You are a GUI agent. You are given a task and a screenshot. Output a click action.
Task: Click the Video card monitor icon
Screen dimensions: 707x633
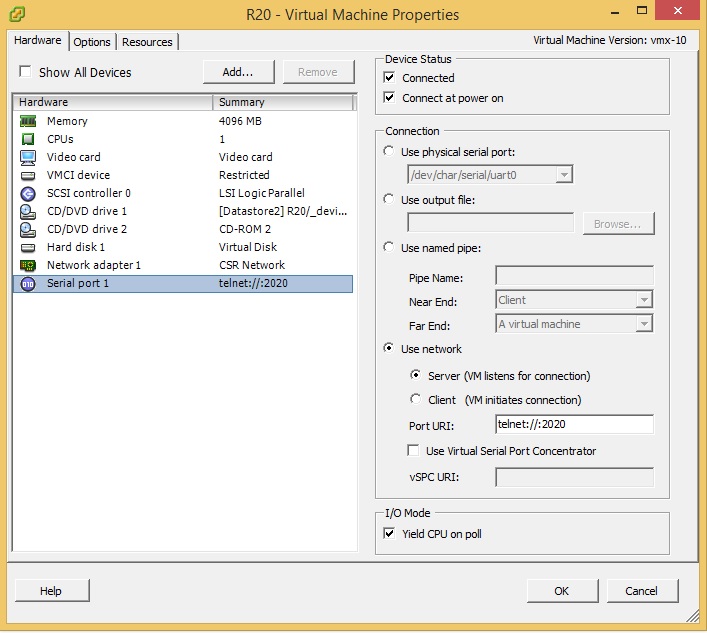tap(28, 157)
